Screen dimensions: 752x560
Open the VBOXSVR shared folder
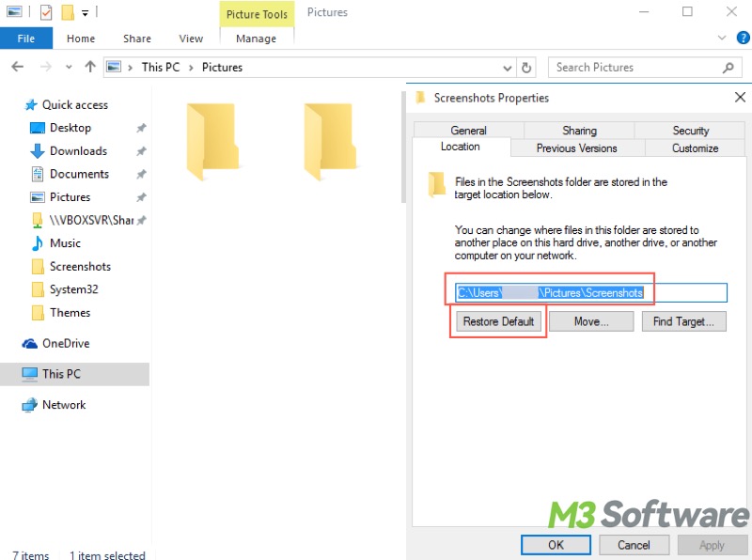(x=91, y=220)
